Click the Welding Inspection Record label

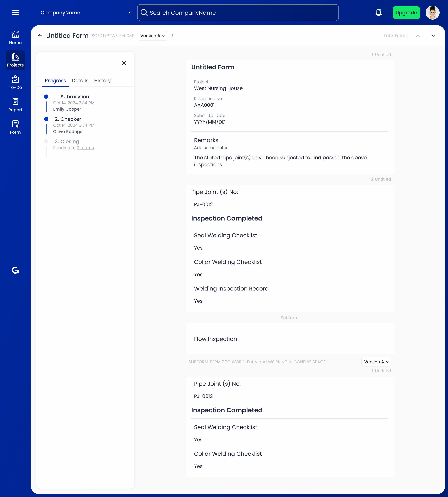click(231, 289)
